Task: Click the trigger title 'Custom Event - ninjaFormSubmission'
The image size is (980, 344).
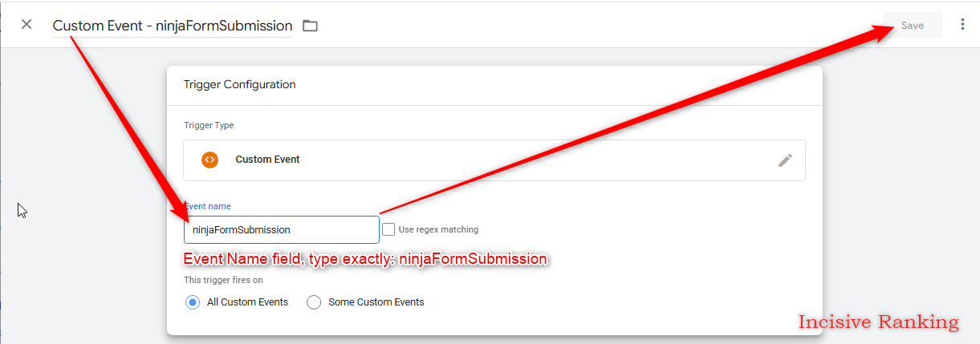Action: [x=172, y=26]
